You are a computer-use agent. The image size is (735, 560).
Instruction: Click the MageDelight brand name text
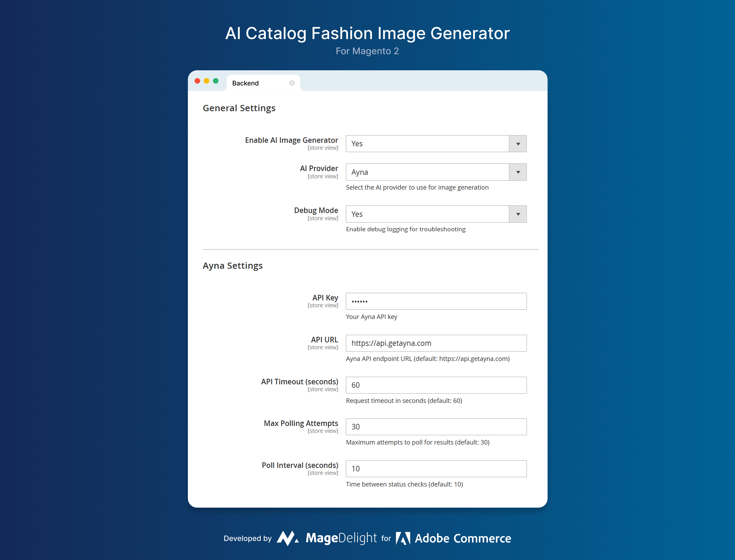click(x=341, y=538)
